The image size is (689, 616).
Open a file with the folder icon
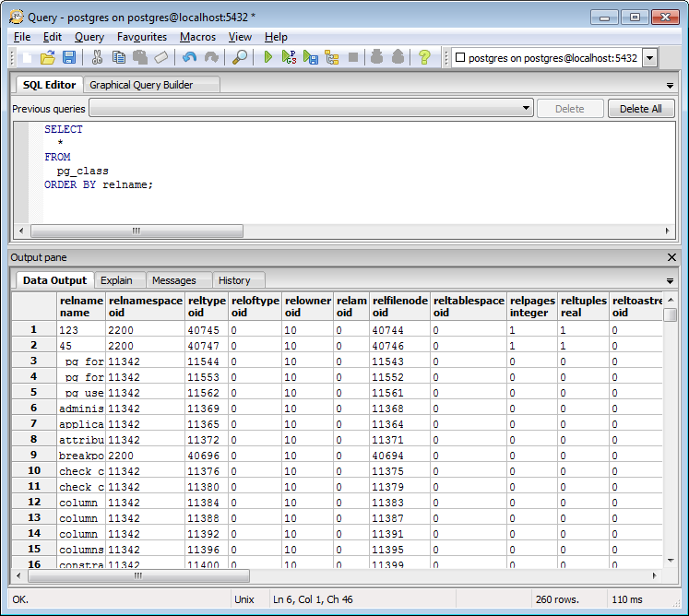click(x=48, y=57)
